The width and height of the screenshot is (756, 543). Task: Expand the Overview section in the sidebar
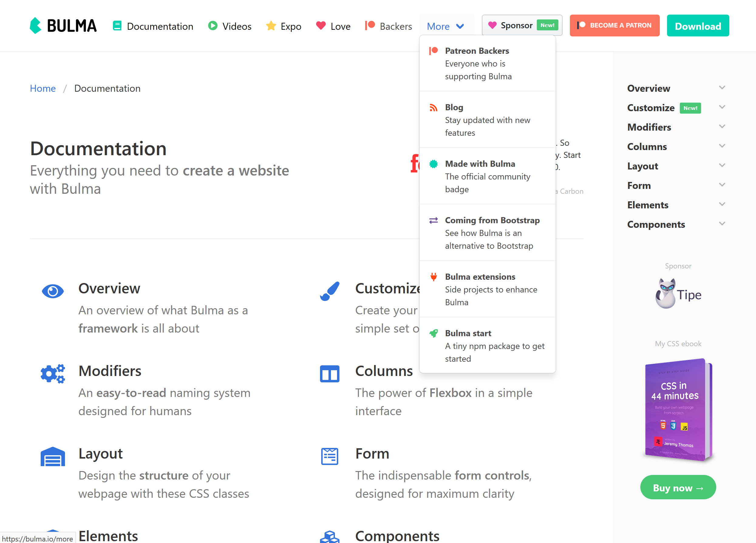(x=722, y=88)
